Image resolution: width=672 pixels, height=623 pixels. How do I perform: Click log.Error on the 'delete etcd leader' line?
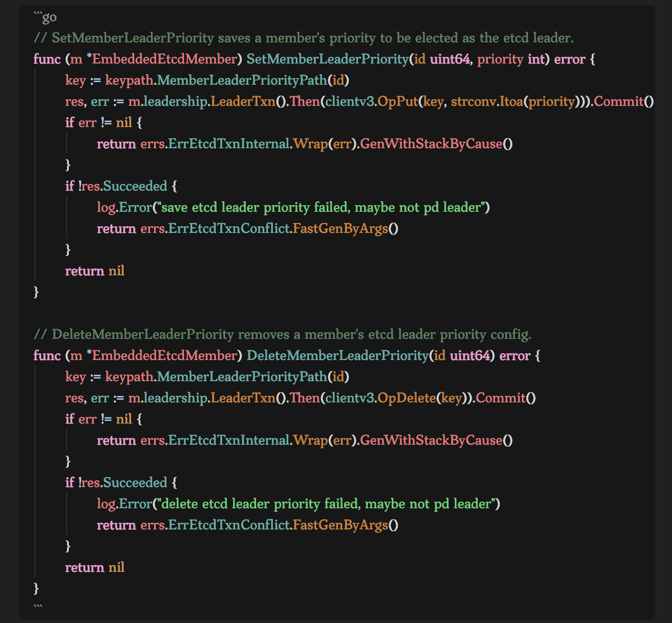[124, 504]
